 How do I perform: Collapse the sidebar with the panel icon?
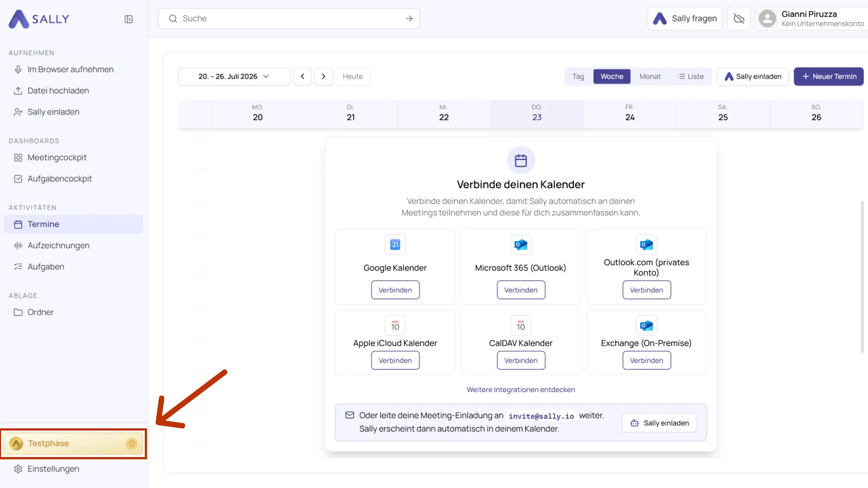click(x=129, y=20)
